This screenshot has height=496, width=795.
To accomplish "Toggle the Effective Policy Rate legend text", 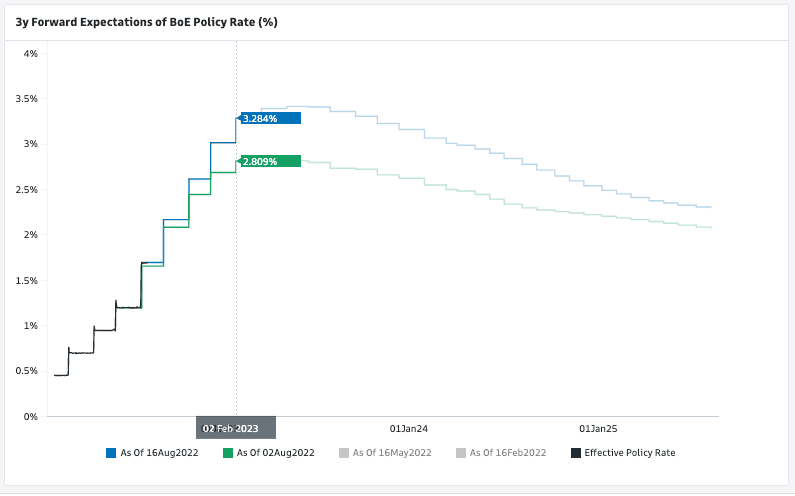I will pos(630,453).
